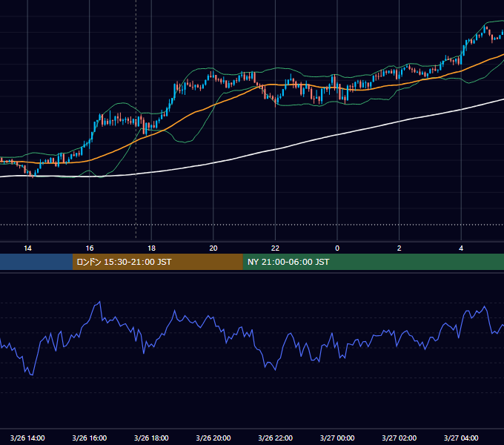Click the 3/26 16:00 date label
Image resolution: width=504 pixels, height=445 pixels.
[x=90, y=438]
